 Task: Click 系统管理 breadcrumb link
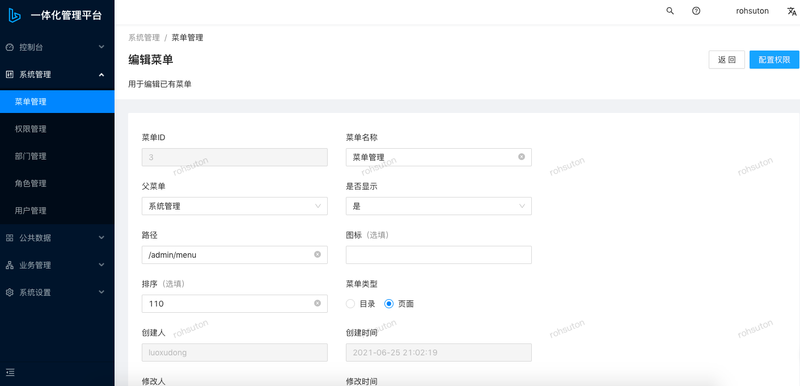(x=144, y=38)
